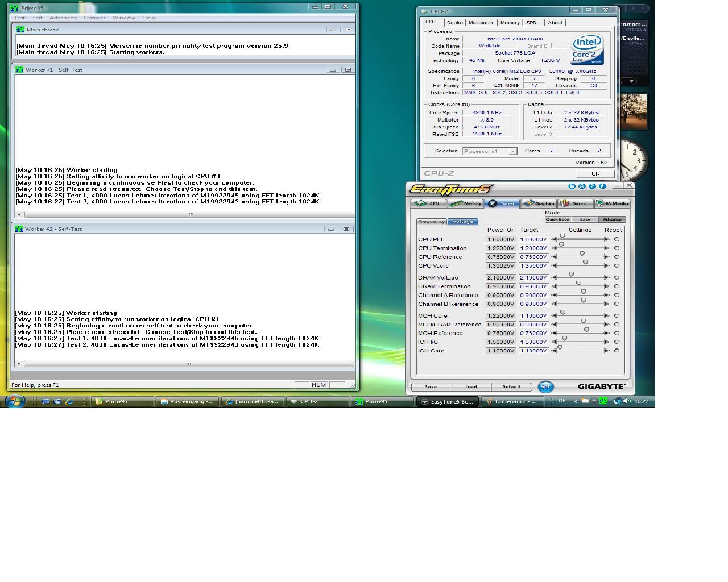This screenshot has height=582, width=728.
Task: Select the DRAM Termination reset radio button
Action: [617, 286]
